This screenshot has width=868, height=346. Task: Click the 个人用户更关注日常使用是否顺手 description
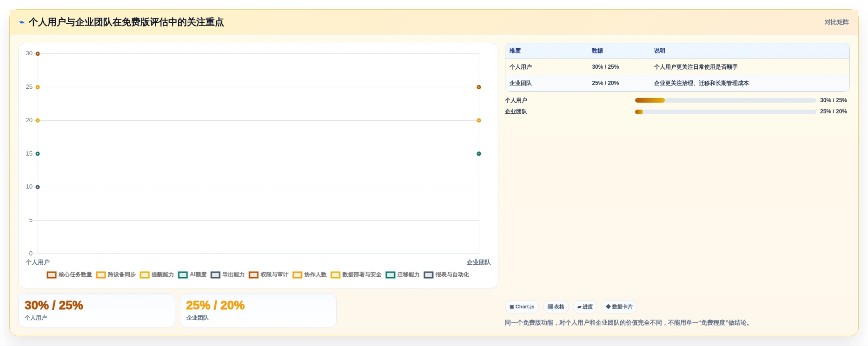click(x=696, y=67)
